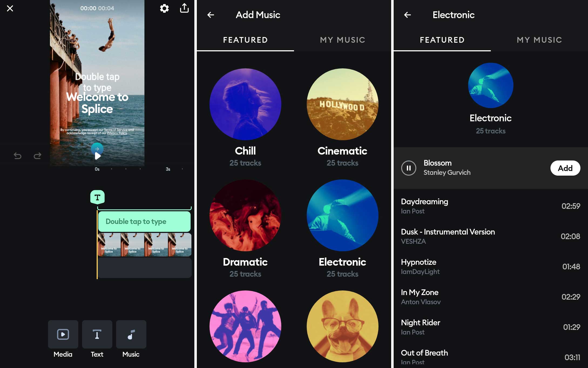Tap 'Double tap to type' text on video preview
The image size is (588, 368).
[97, 82]
